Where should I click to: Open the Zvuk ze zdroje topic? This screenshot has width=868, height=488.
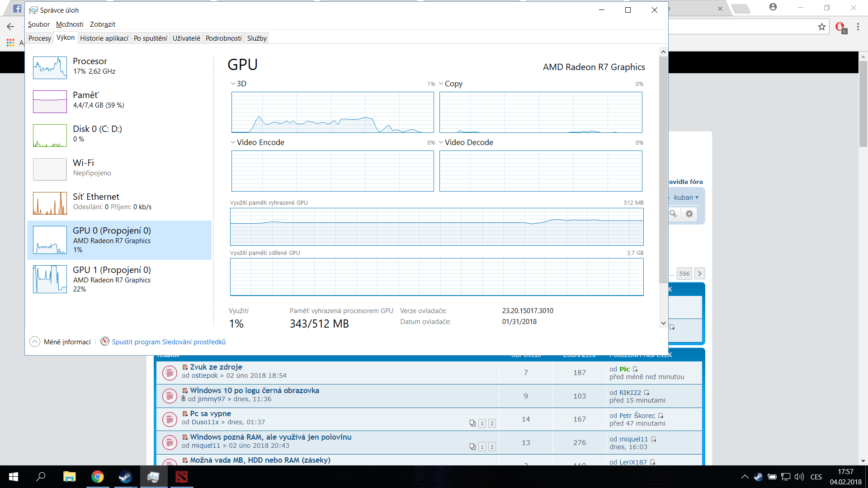216,367
